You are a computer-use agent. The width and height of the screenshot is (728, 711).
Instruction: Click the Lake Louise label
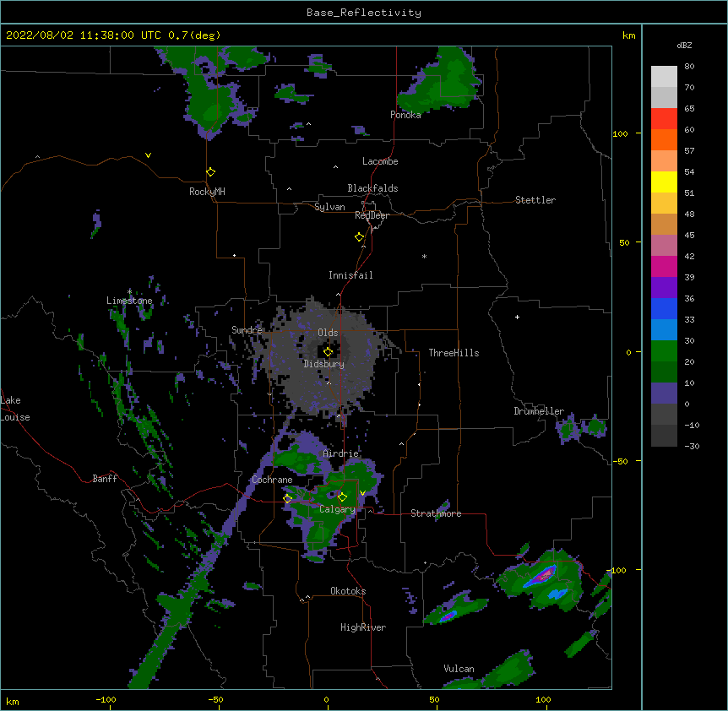click(15, 409)
